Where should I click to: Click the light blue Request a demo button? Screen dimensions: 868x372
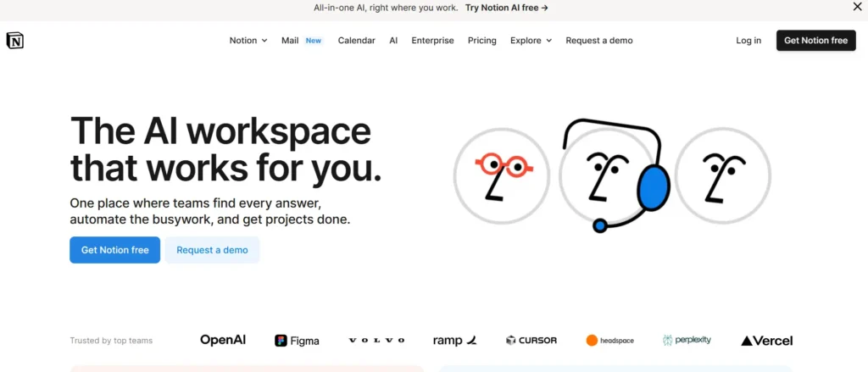pyautogui.click(x=212, y=250)
